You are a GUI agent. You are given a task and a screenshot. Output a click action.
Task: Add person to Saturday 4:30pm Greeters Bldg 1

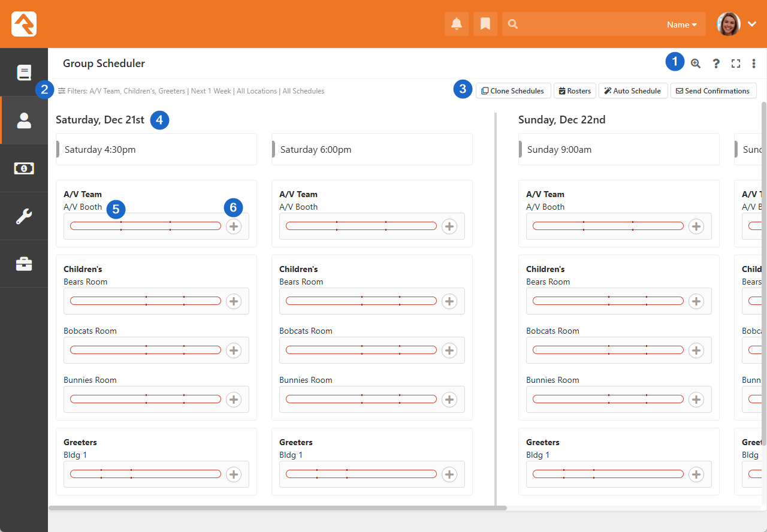click(234, 474)
